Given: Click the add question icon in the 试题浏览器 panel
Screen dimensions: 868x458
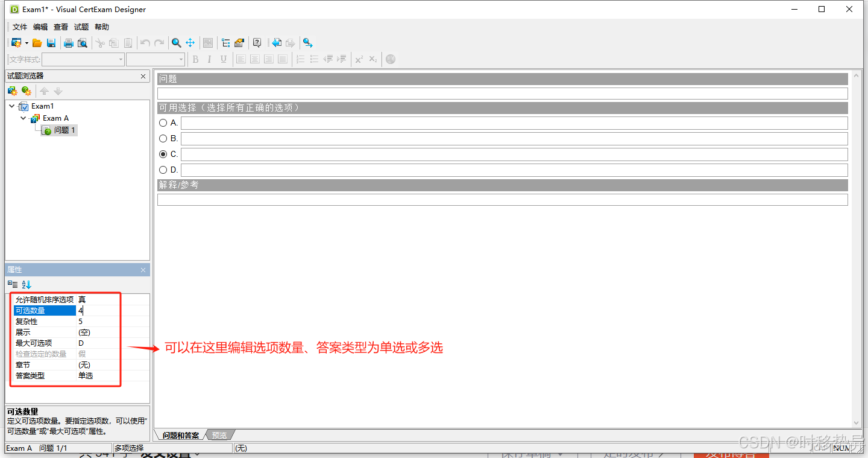Looking at the screenshot, I should pos(26,91).
